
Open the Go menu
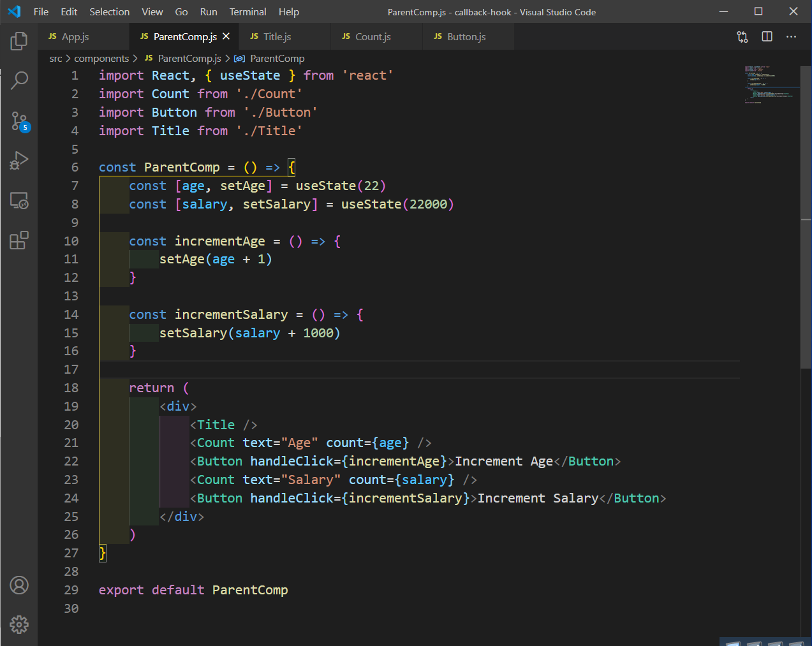[181, 11]
